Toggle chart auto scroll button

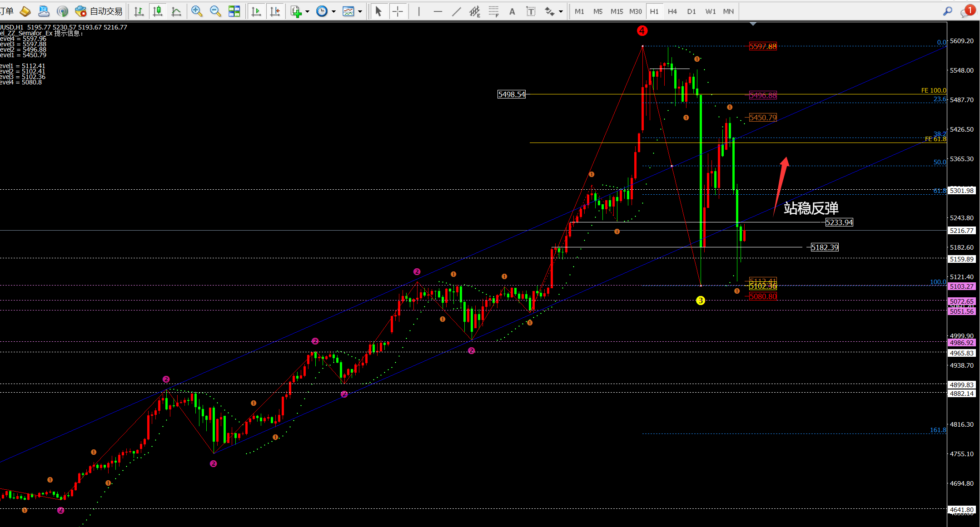[256, 11]
